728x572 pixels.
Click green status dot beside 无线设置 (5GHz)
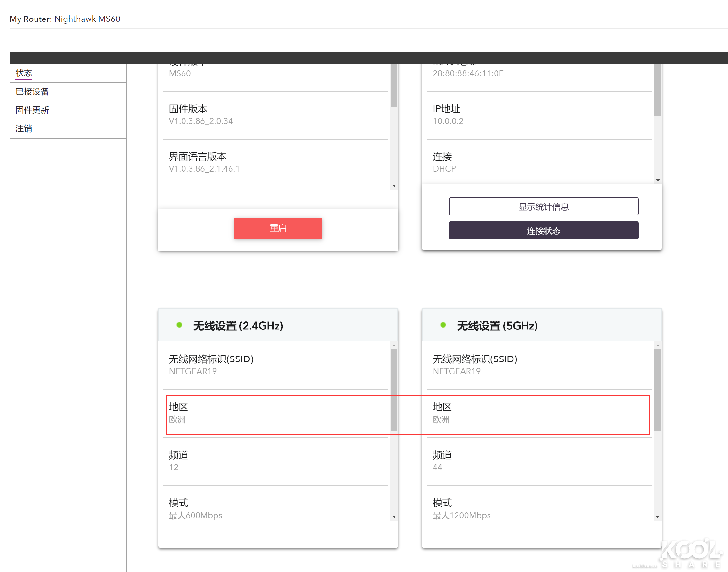(443, 325)
